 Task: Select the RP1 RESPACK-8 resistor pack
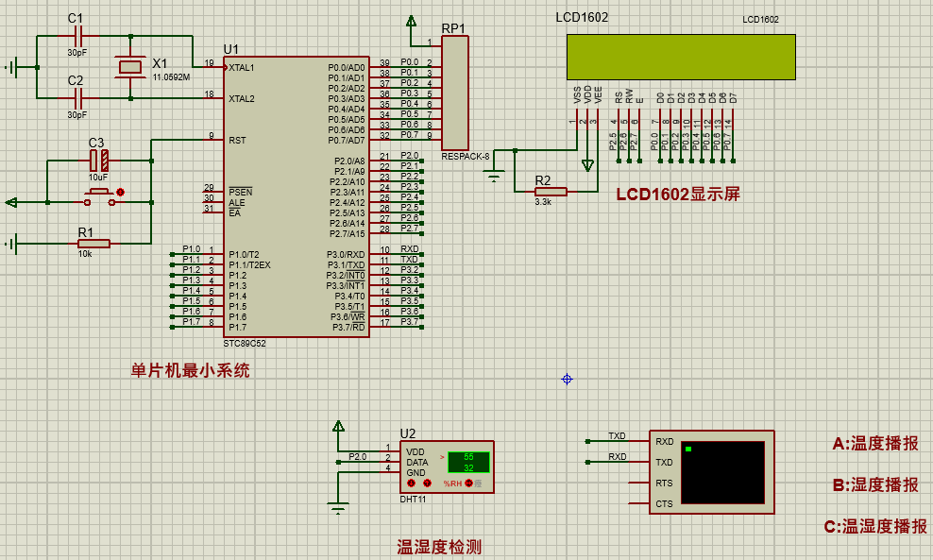click(454, 92)
